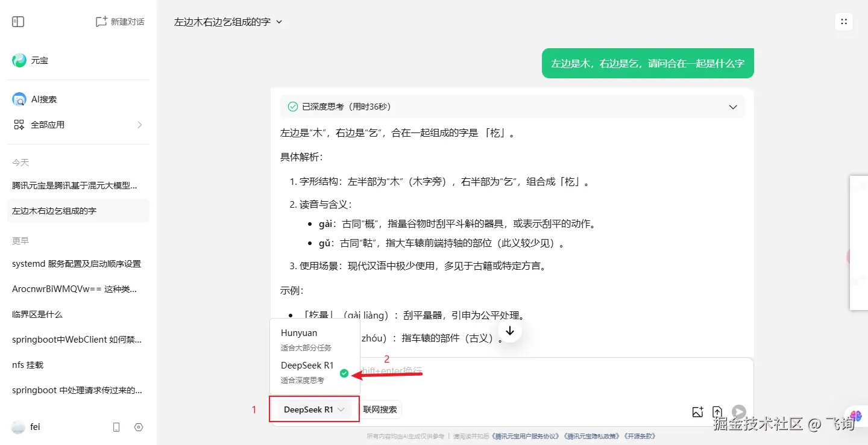
Task: Open the 元宝 logo entry
Action: 30,60
